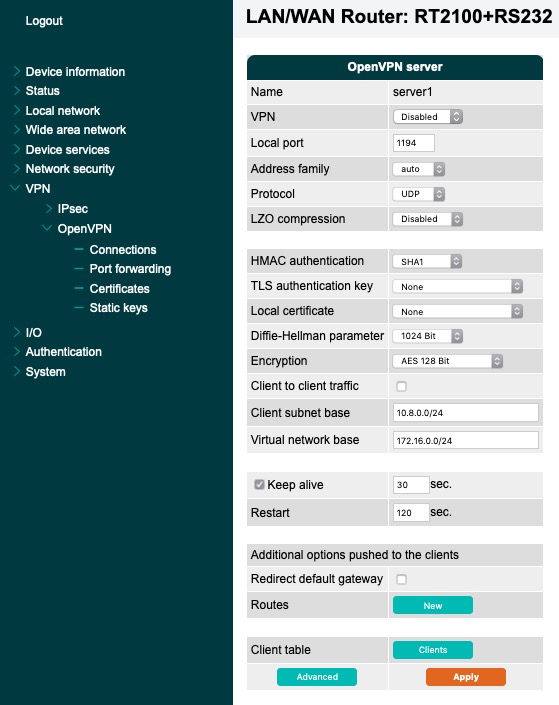The image size is (559, 705).
Task: Click the server1 name text
Action: click(412, 92)
